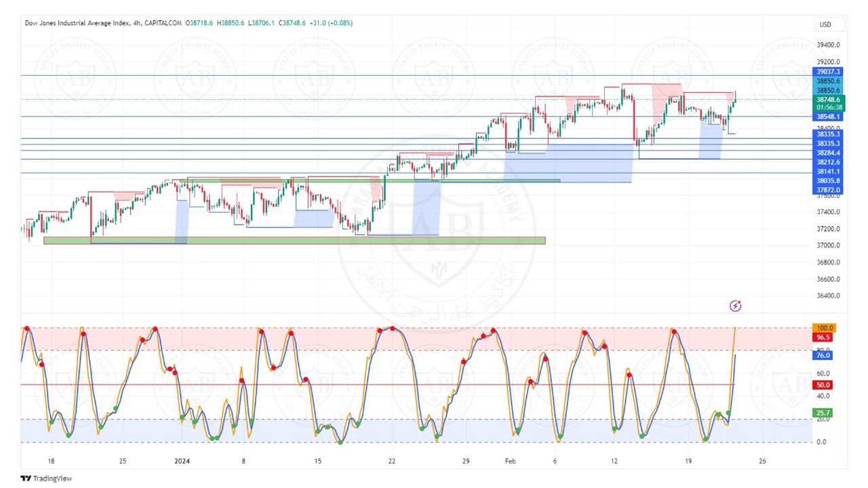Click the 37400.0 price axis tick
This screenshot has height=488, width=868.
(x=828, y=212)
